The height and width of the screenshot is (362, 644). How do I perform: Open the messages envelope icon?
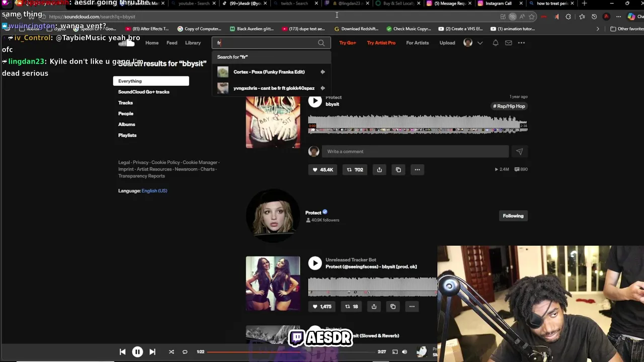(509, 43)
